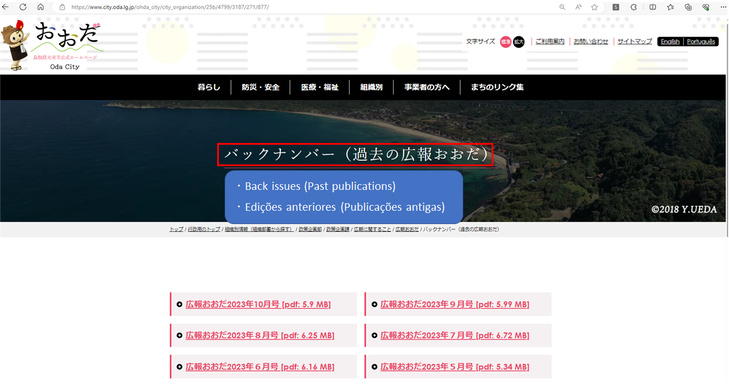View site info via the lock icon

[x=62, y=7]
